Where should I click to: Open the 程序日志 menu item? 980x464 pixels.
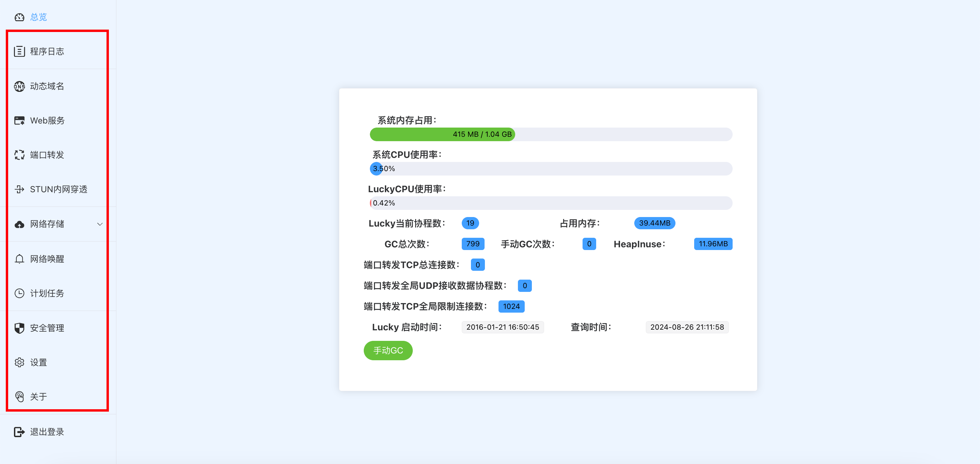(47, 51)
